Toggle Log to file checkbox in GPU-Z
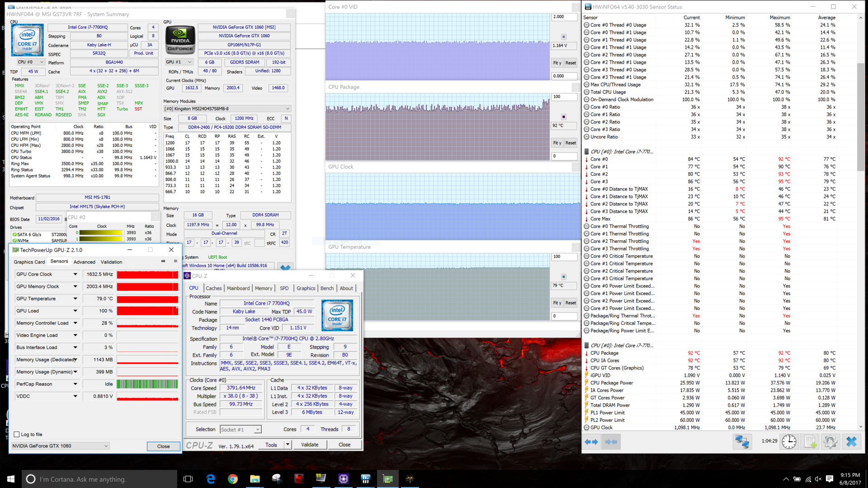The image size is (868, 488). point(17,434)
